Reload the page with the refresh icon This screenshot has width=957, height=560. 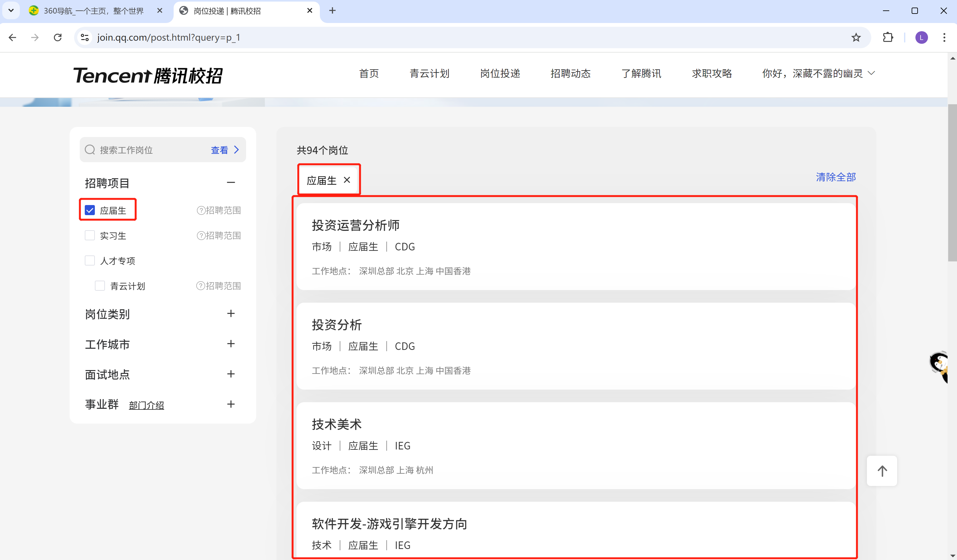(x=58, y=37)
